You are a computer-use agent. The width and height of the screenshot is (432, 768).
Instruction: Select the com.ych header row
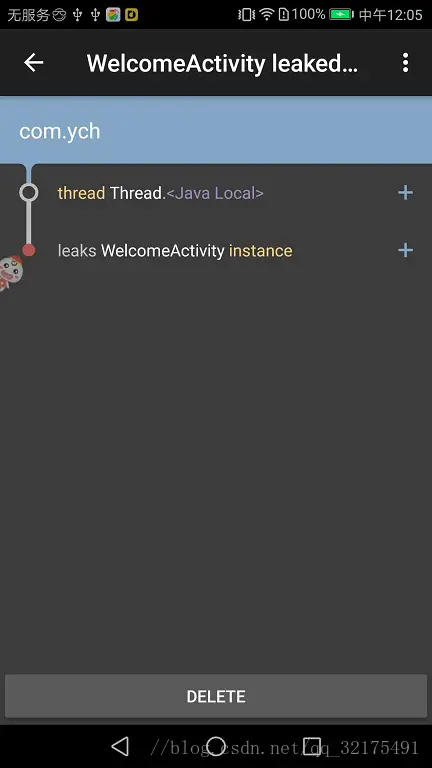216,130
